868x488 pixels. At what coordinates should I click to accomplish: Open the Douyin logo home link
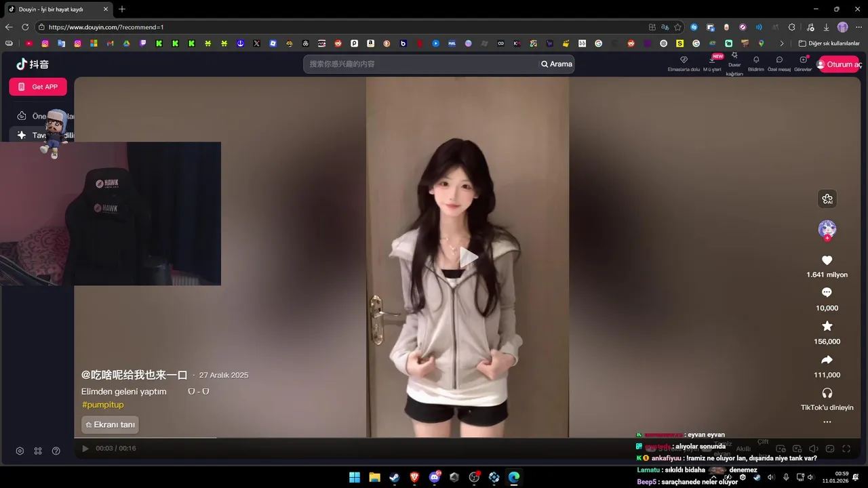point(33,64)
